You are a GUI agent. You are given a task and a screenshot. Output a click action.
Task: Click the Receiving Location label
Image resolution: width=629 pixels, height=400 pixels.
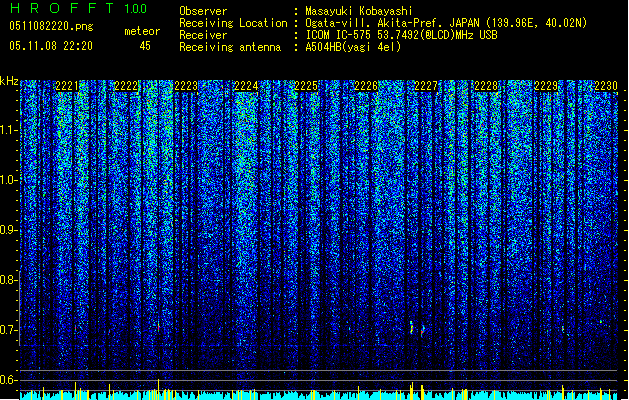pyautogui.click(x=233, y=23)
